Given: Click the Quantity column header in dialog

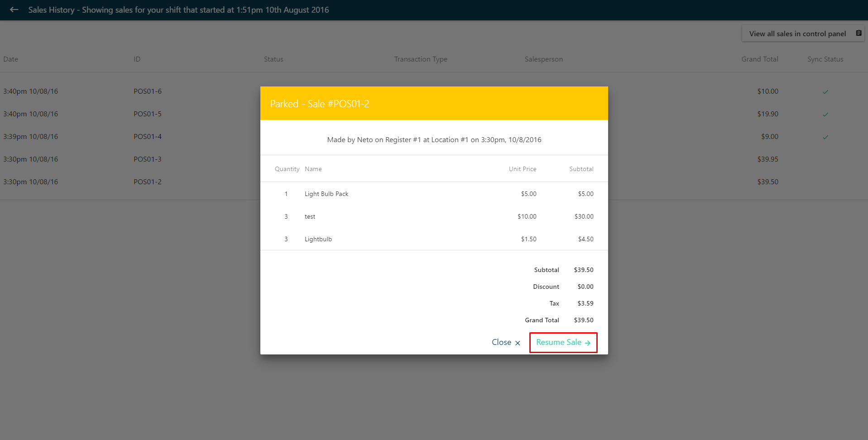Looking at the screenshot, I should pos(287,169).
